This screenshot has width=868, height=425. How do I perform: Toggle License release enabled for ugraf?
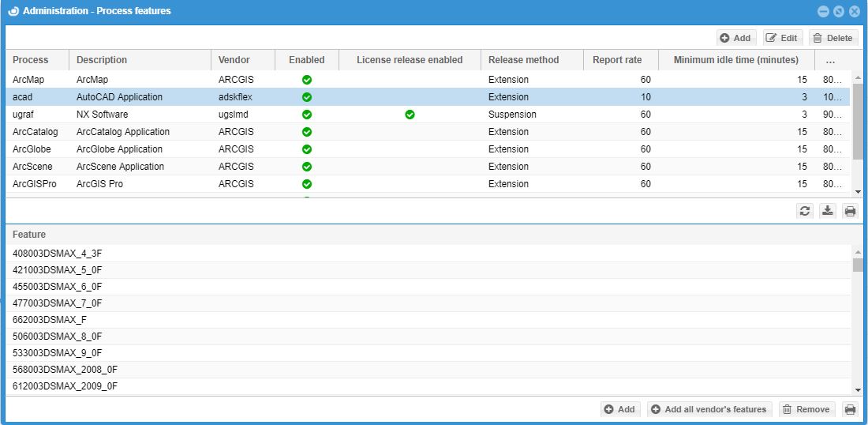coord(410,115)
